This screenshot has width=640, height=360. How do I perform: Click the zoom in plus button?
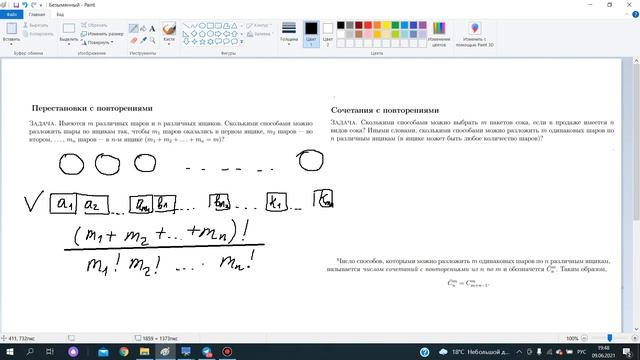click(634, 338)
